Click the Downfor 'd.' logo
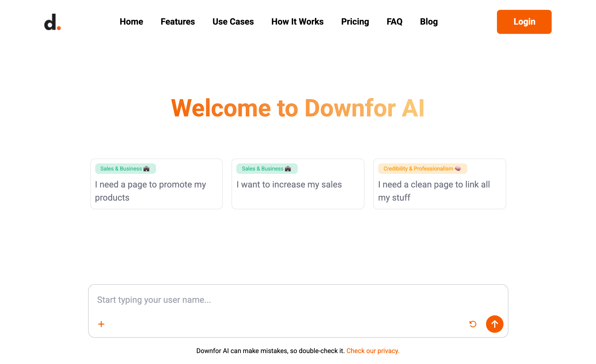 click(x=52, y=22)
